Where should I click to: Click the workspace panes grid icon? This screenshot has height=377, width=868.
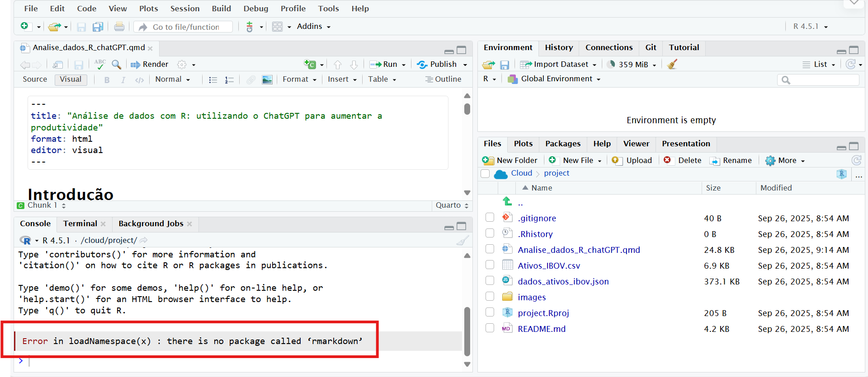click(277, 27)
